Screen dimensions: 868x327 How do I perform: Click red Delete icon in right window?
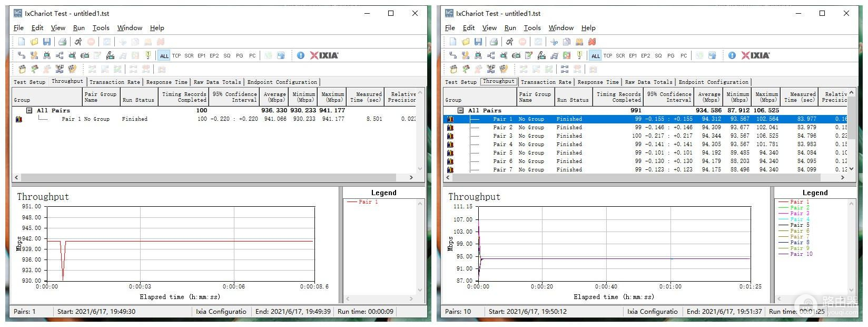point(592,42)
